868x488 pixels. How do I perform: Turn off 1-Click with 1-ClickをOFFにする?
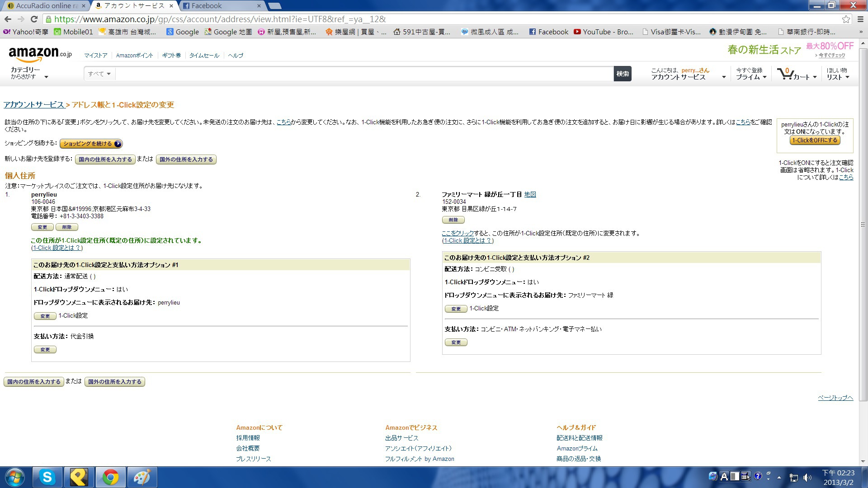click(x=815, y=141)
